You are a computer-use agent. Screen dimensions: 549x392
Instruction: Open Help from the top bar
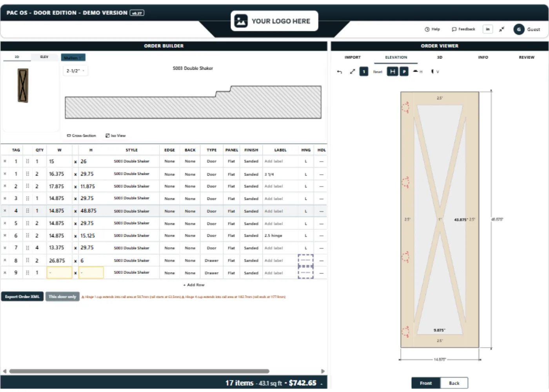click(432, 29)
